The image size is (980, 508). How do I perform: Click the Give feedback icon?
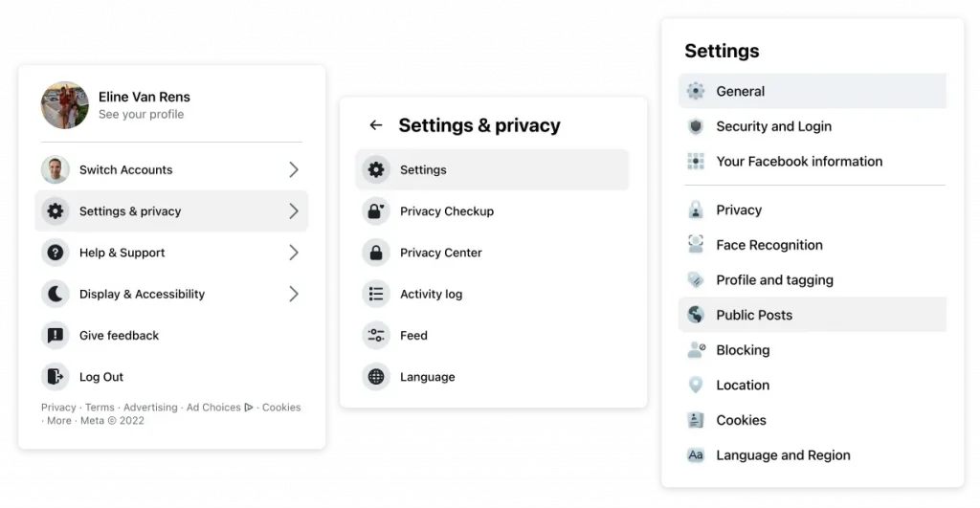point(56,336)
